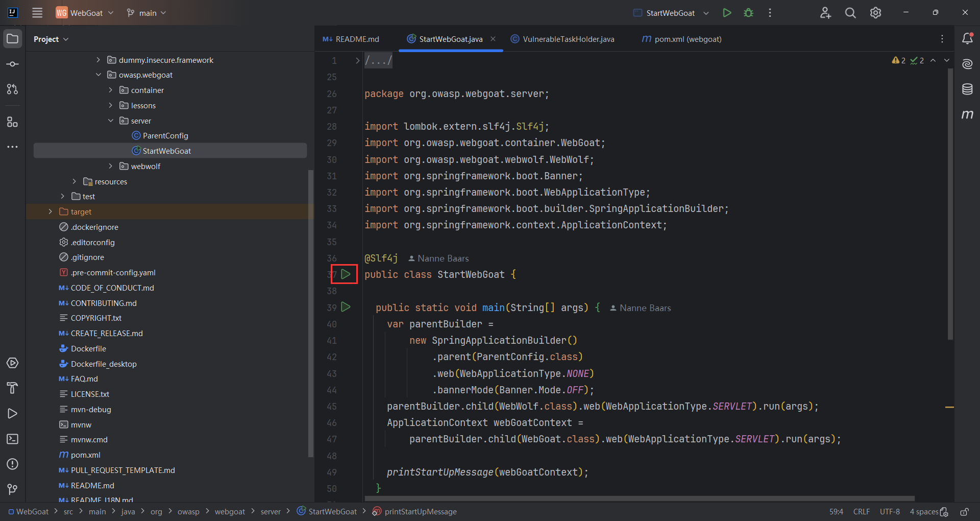This screenshot has height=521, width=980.
Task: Expand the lessons package
Action: (111, 106)
